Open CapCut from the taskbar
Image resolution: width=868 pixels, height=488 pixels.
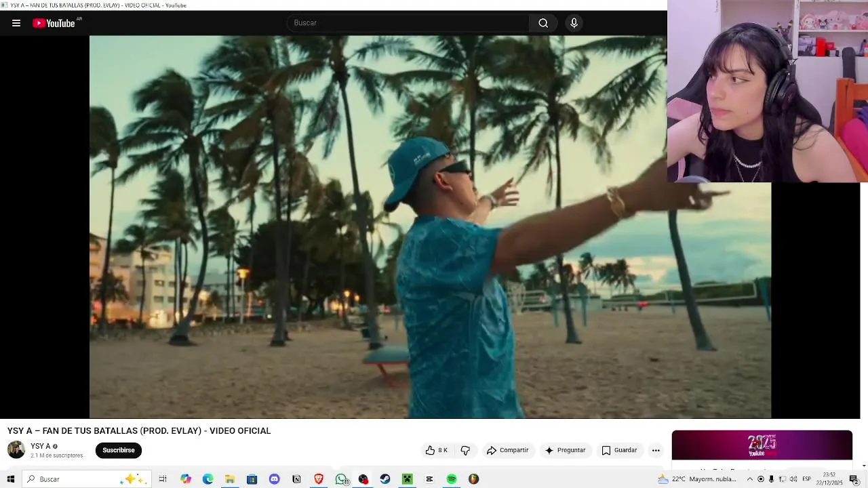coord(429,479)
